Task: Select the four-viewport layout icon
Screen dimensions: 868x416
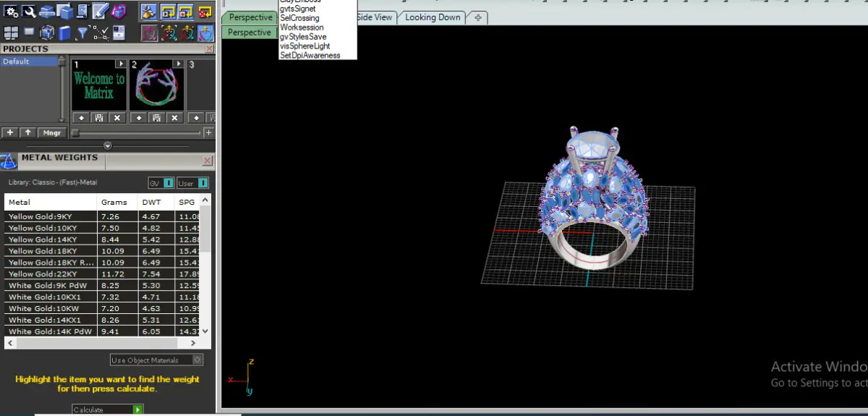Action: 12,33
